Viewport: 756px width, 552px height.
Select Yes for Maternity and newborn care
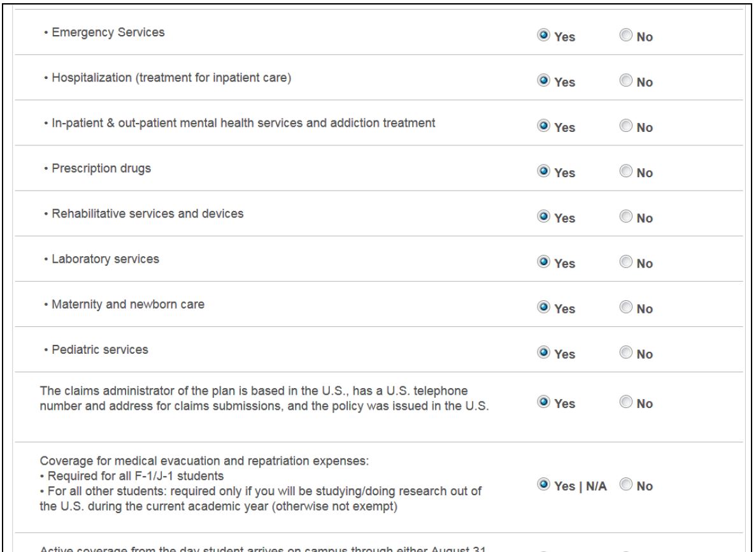click(x=543, y=307)
